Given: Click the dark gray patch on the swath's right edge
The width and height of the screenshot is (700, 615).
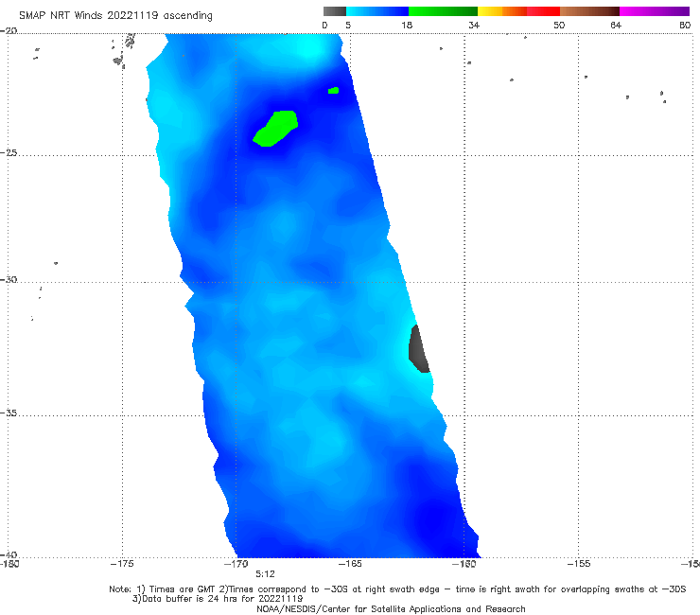Looking at the screenshot, I should click(x=419, y=349).
